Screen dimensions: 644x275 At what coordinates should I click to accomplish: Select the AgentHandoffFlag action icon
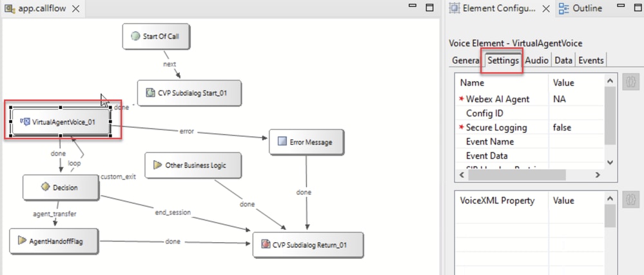(22, 241)
